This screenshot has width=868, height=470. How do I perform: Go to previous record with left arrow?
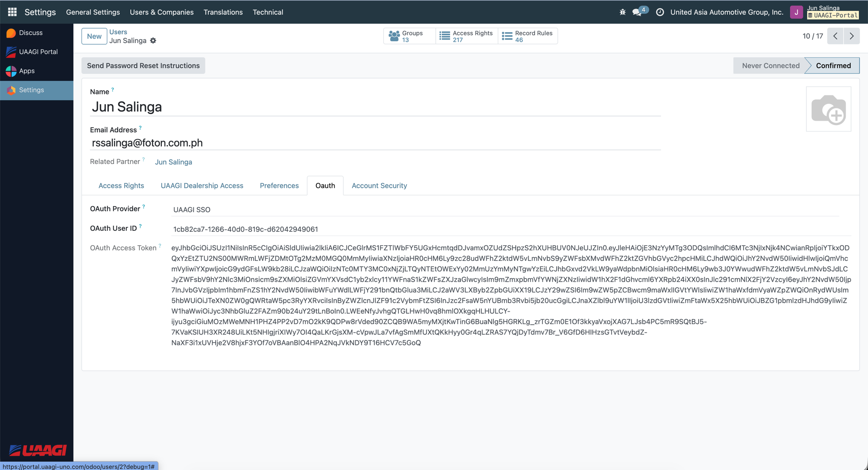pos(835,36)
